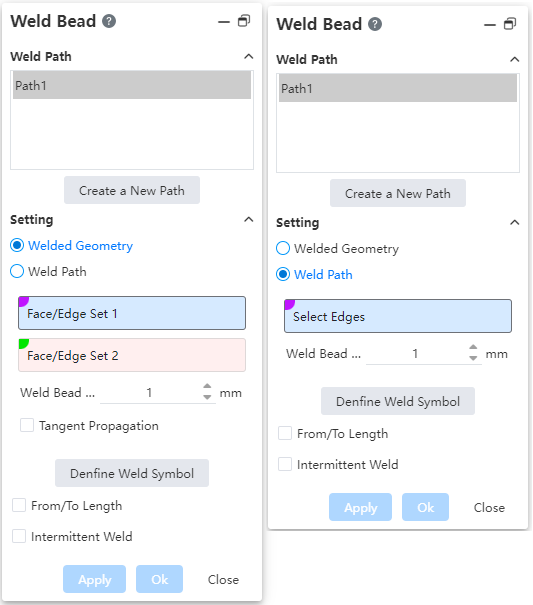Decrease Weld Bead size in right panel

tap(473, 358)
